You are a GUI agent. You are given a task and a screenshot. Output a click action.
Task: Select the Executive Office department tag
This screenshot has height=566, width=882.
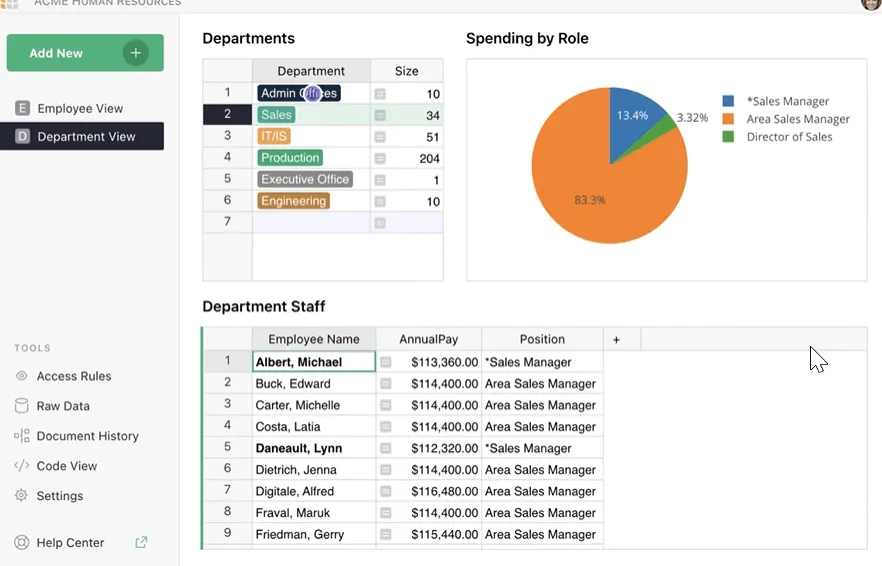pos(305,179)
